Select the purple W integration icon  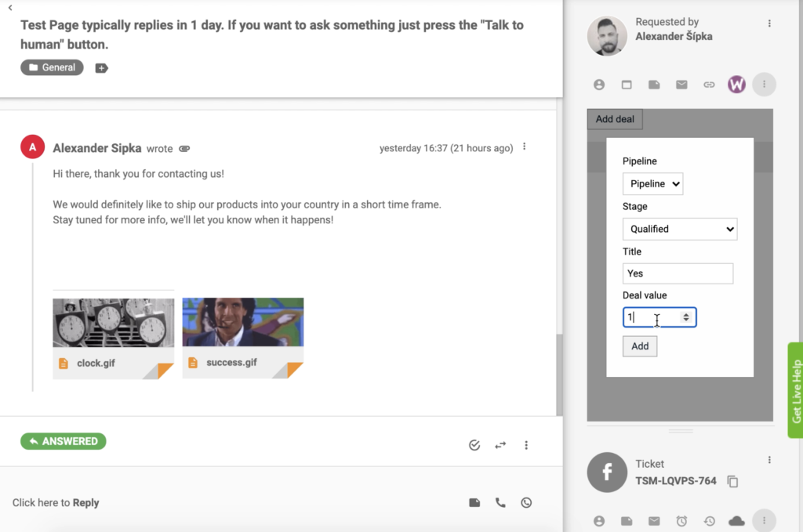click(736, 85)
